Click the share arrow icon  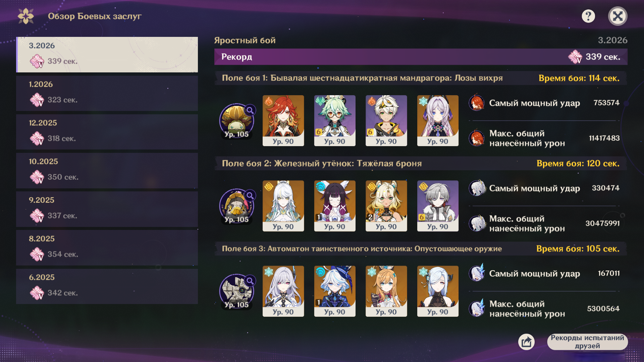click(x=526, y=342)
